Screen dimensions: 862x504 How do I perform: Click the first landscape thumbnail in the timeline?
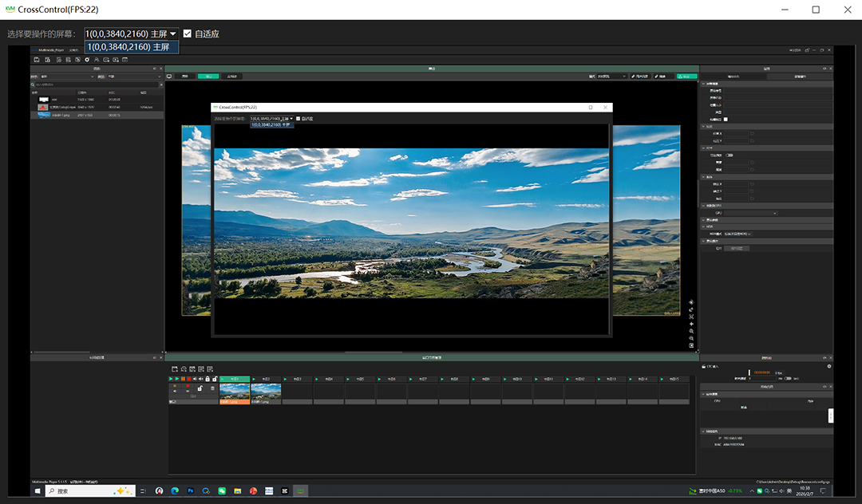[235, 391]
